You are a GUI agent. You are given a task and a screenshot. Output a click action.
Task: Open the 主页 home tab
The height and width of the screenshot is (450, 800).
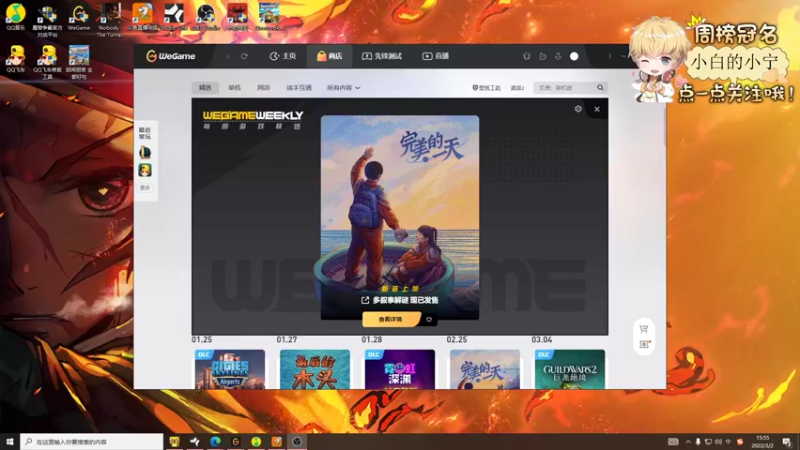283,56
